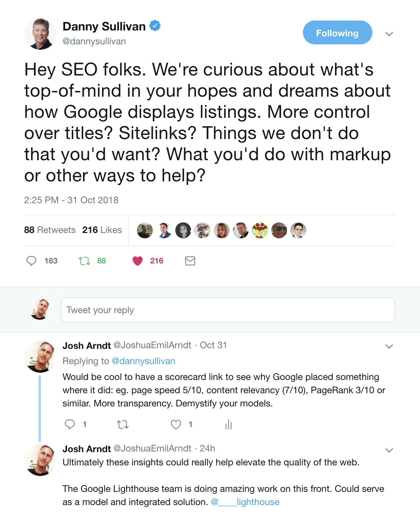Retweet Josh Arndt's scorecard reply

[x=123, y=424]
